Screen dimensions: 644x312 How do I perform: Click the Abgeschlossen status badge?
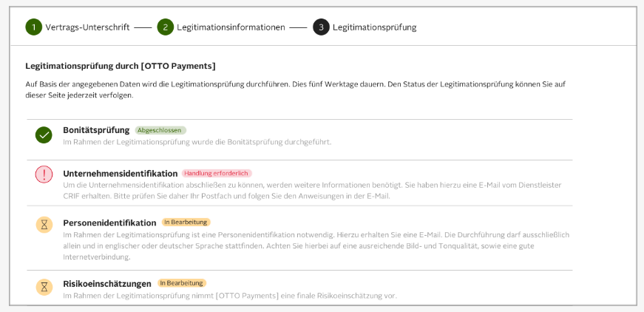click(x=160, y=130)
